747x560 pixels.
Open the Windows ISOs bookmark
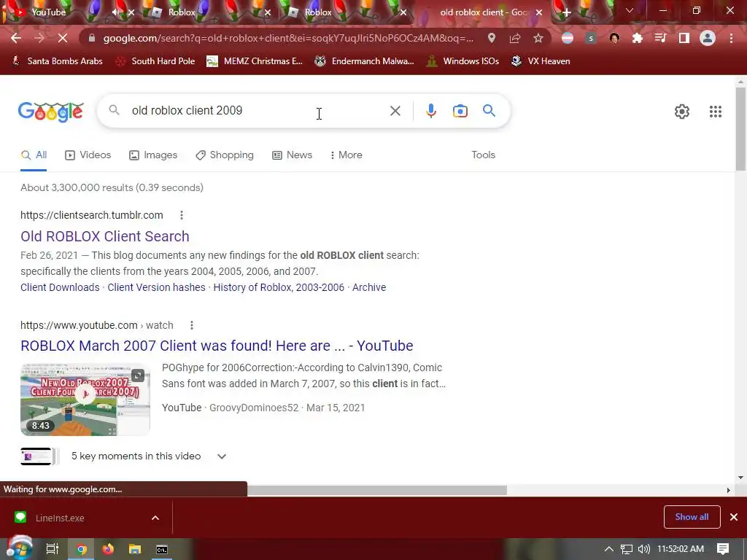pyautogui.click(x=463, y=61)
